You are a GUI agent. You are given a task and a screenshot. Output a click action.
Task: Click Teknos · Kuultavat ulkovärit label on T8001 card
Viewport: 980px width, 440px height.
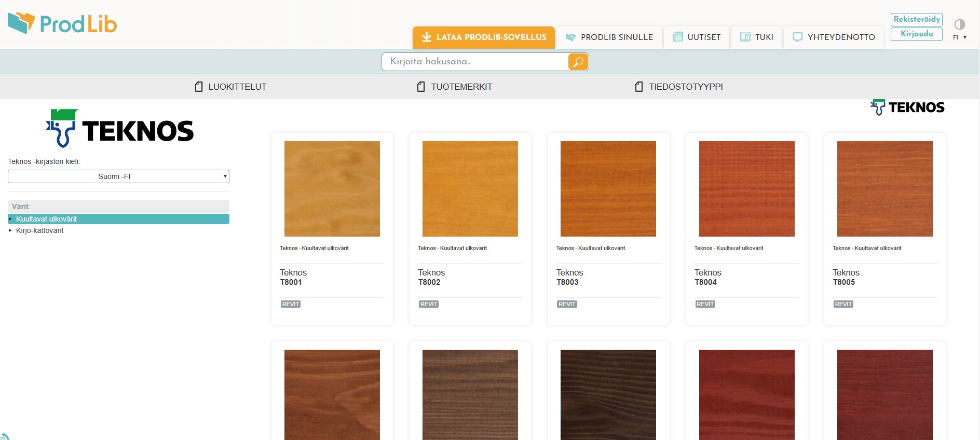(x=314, y=248)
